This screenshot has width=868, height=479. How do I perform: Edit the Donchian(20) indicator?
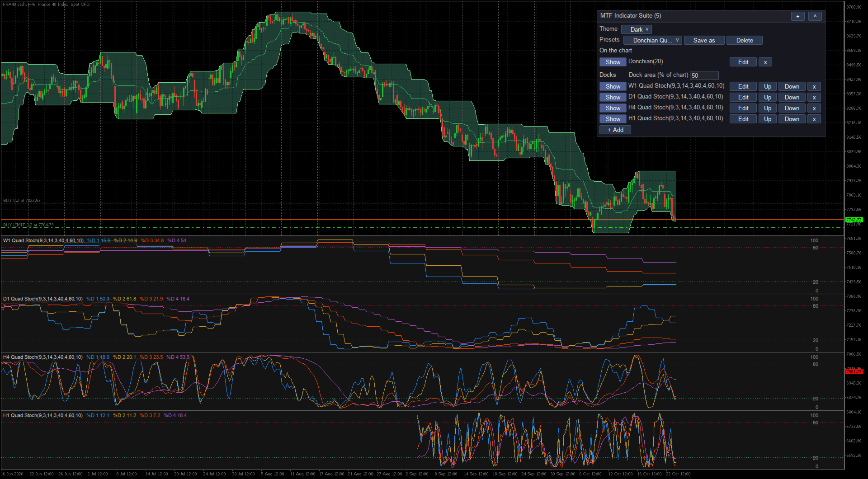tap(743, 62)
